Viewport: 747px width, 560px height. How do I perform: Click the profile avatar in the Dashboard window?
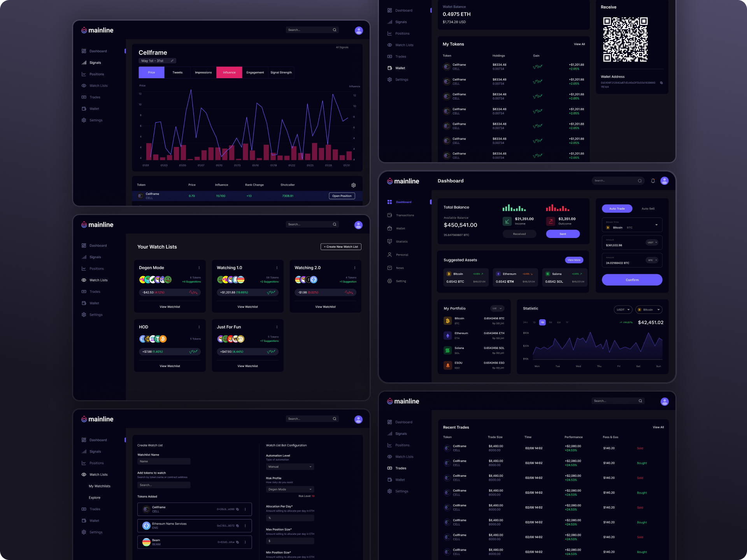click(665, 181)
